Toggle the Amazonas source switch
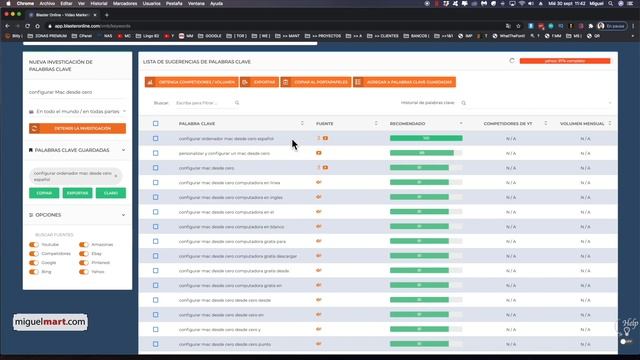The width and height of the screenshot is (640, 360). point(84,244)
